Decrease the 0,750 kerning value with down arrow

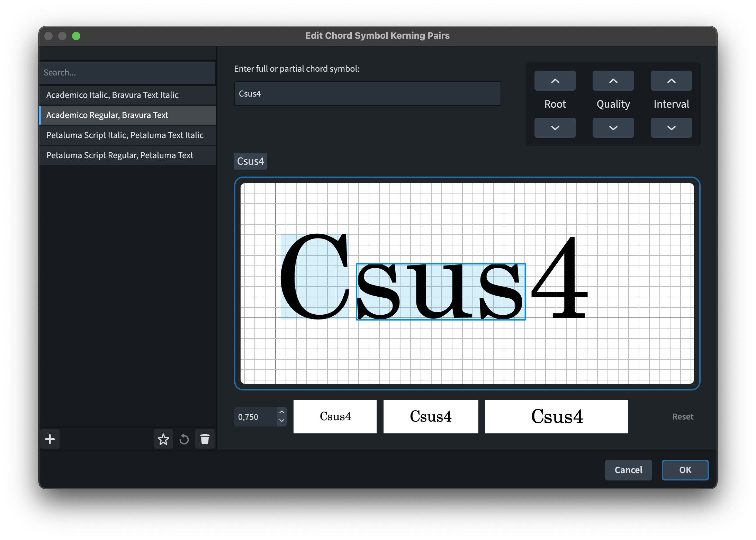click(282, 421)
